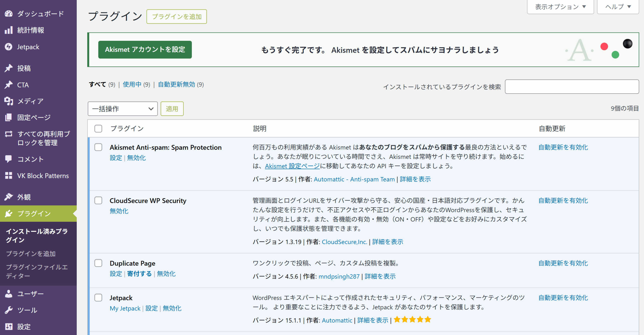The width and height of the screenshot is (644, 335).
Task: Open Media library via its icon
Action: (9, 101)
